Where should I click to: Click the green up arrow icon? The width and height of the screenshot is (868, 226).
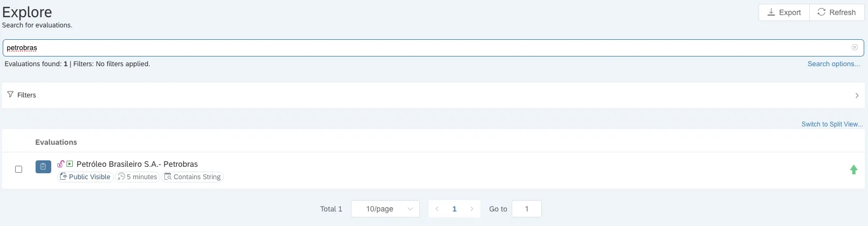[853, 170]
